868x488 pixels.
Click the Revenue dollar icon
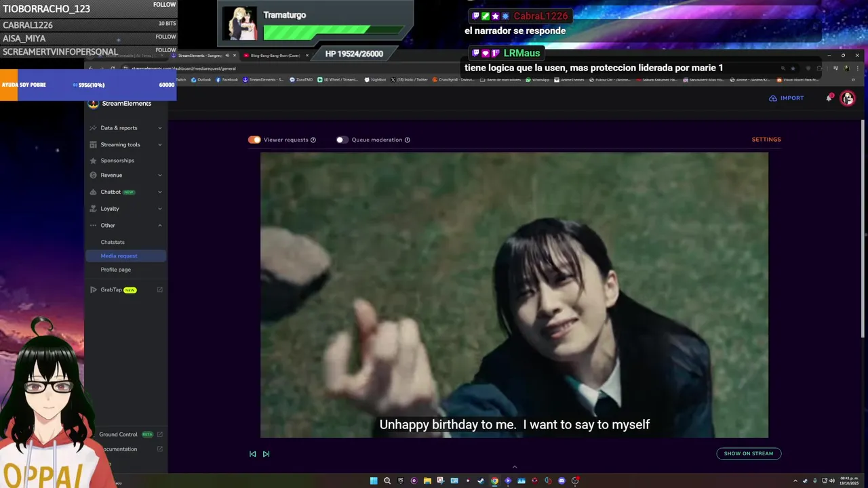94,176
